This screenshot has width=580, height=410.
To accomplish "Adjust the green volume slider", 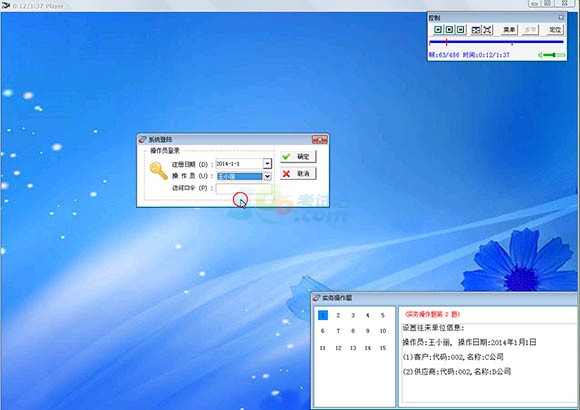I will tap(555, 55).
